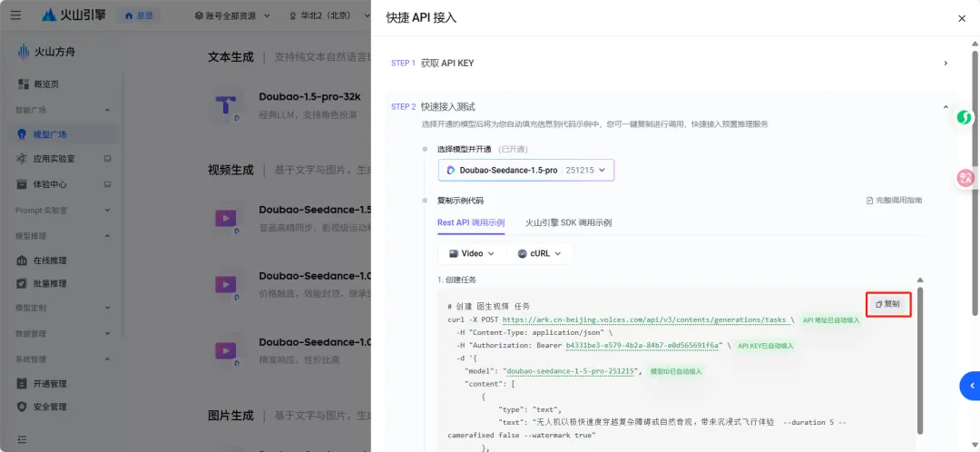Collapse the 智能广场 sidebar section
980x452 pixels.
[107, 110]
